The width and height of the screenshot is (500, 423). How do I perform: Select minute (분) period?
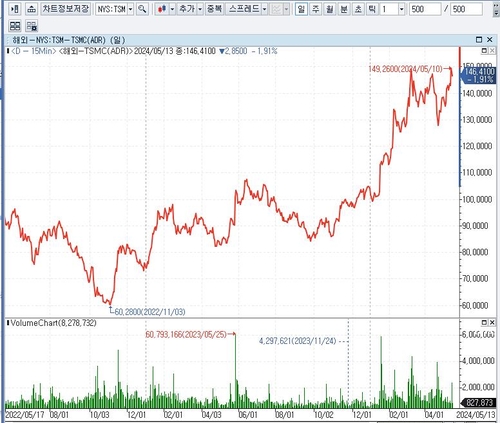[344, 9]
